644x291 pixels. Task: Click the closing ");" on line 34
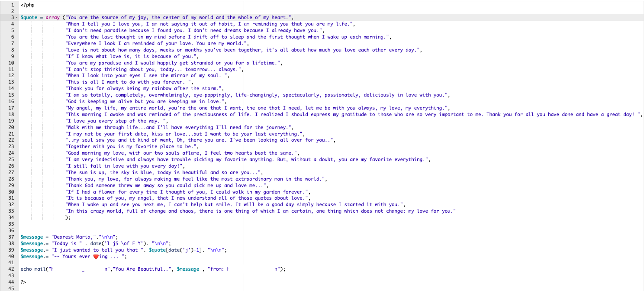pyautogui.click(x=68, y=218)
